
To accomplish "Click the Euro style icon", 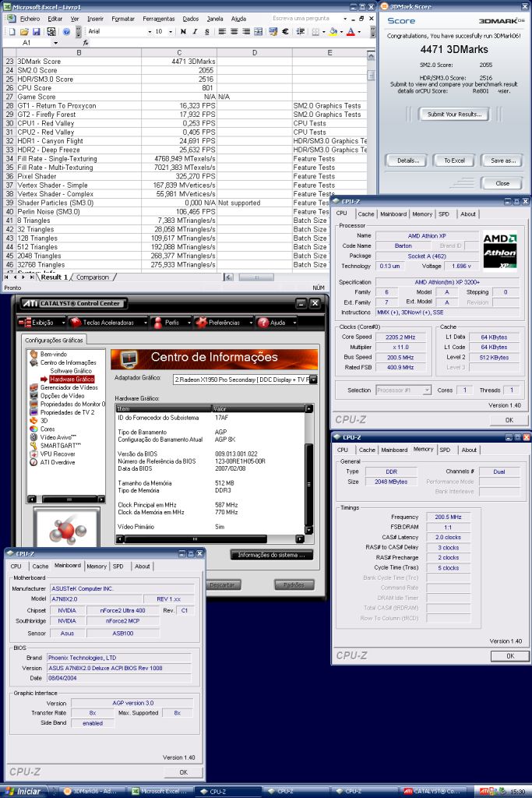I will click(x=285, y=31).
